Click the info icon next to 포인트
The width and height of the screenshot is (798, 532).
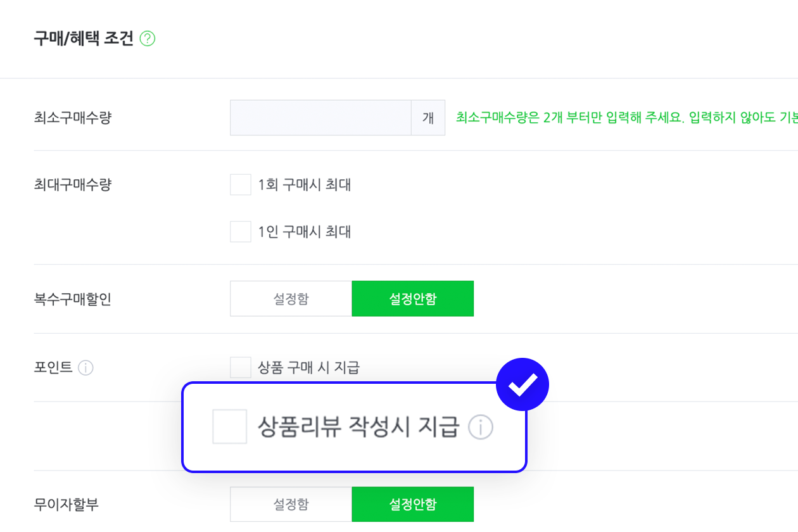tap(85, 367)
